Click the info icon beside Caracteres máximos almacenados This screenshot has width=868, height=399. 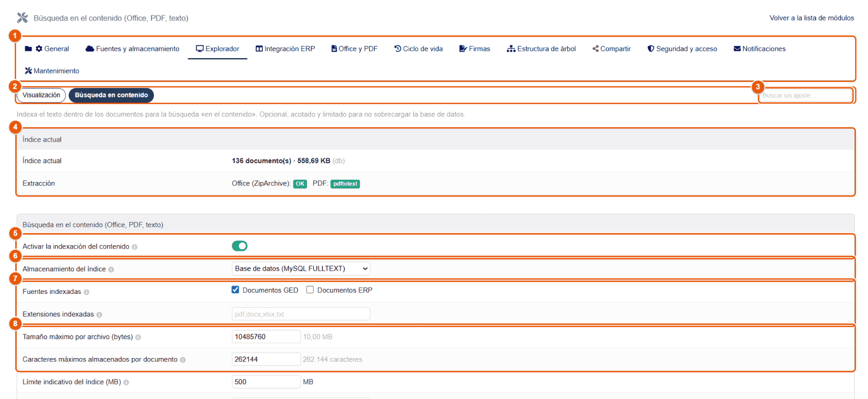(x=183, y=360)
